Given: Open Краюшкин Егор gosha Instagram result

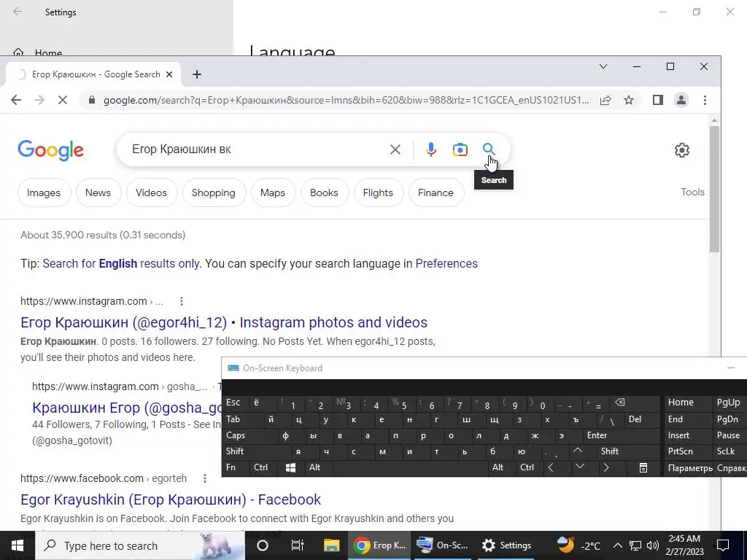Looking at the screenshot, I should [x=127, y=408].
